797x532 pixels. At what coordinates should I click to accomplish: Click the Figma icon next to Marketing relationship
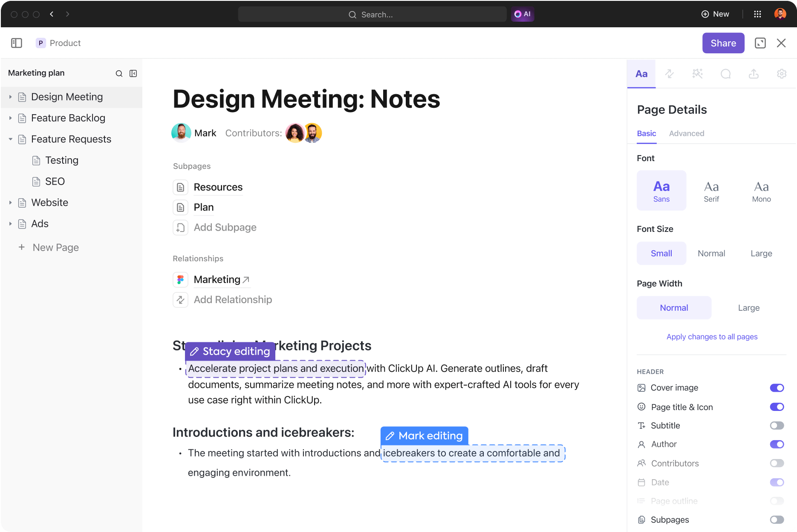click(x=180, y=279)
